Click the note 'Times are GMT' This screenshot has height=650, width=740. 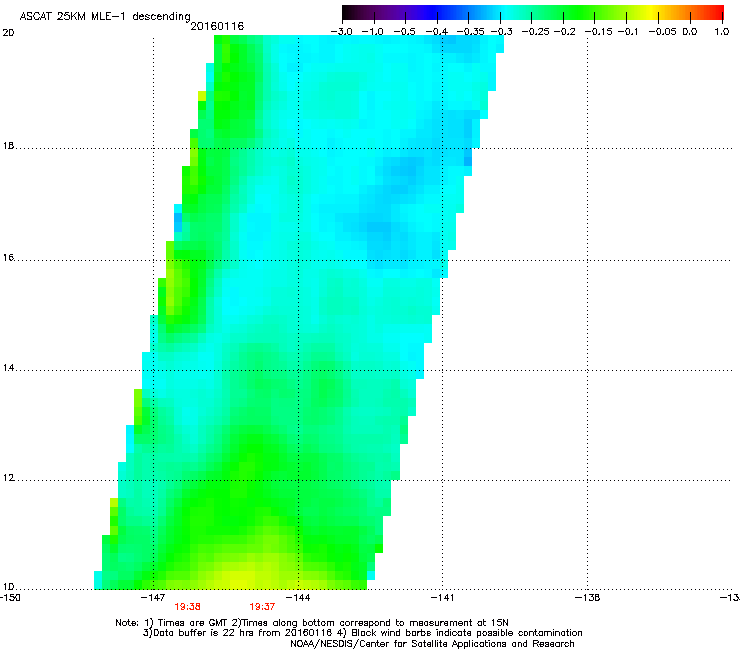(193, 623)
